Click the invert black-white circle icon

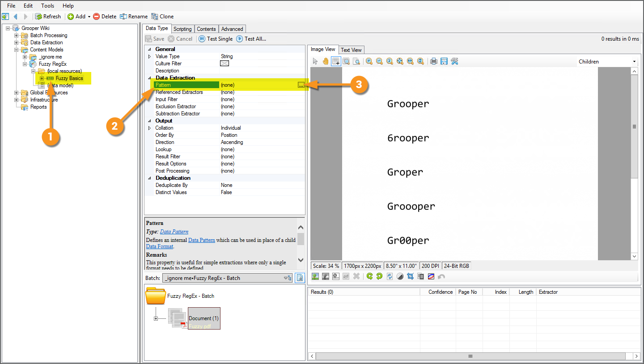400,276
